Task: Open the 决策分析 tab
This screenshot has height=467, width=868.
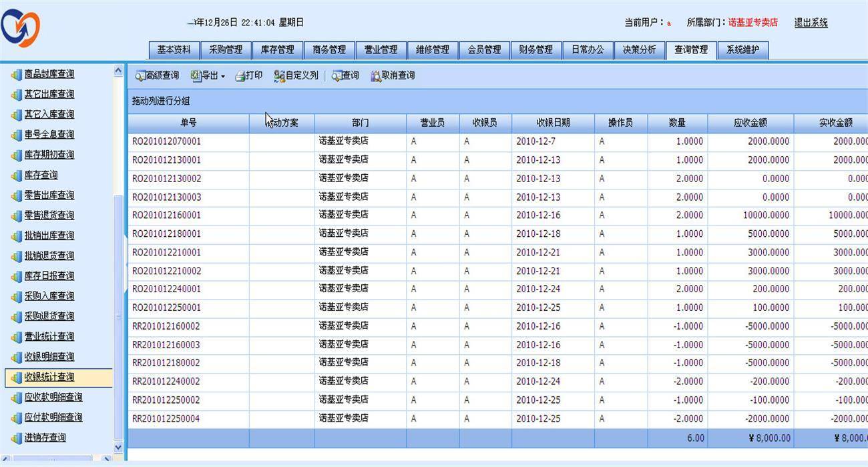Action: click(x=640, y=50)
